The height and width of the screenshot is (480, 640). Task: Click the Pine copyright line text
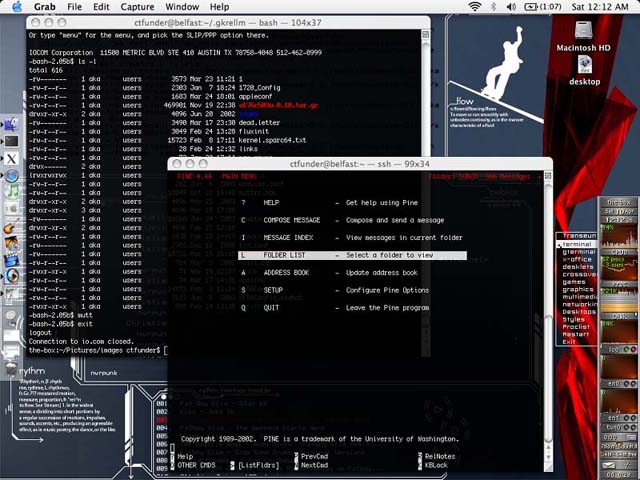click(x=320, y=439)
